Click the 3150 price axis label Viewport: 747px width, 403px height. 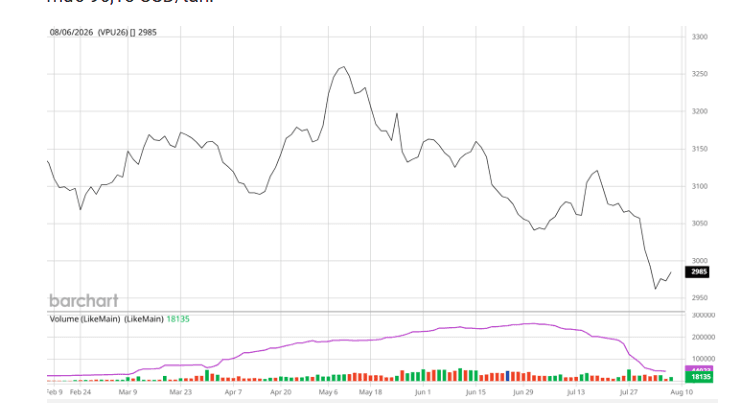(x=699, y=149)
